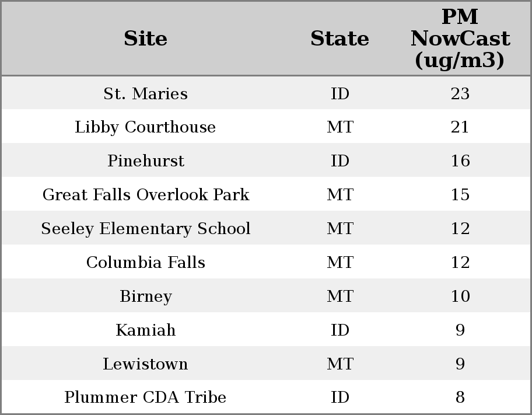
Task: Click the NowCast value 23
Action: pos(460,93)
